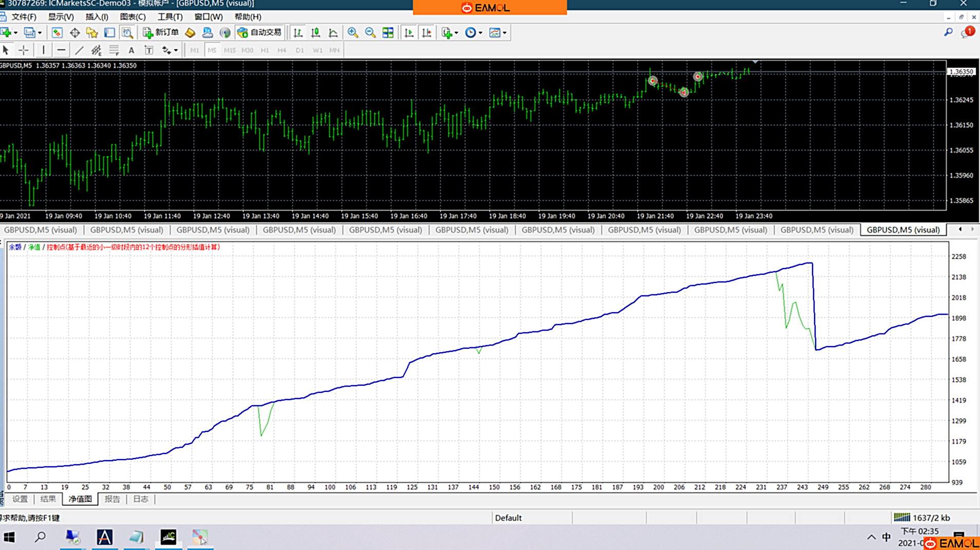This screenshot has height=550, width=980.
Task: Expand the profiles dropdown arrow
Action: click(40, 33)
